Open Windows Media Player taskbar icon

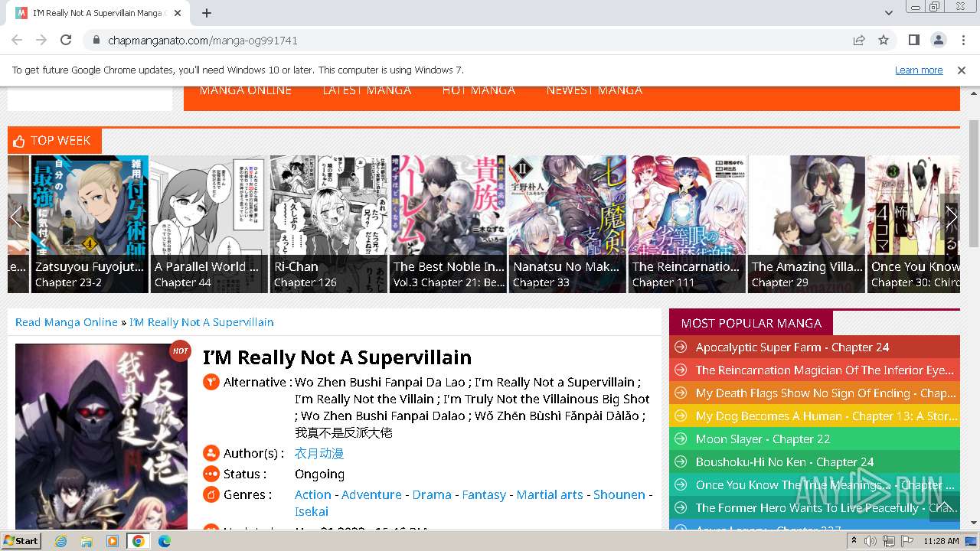coord(113,541)
